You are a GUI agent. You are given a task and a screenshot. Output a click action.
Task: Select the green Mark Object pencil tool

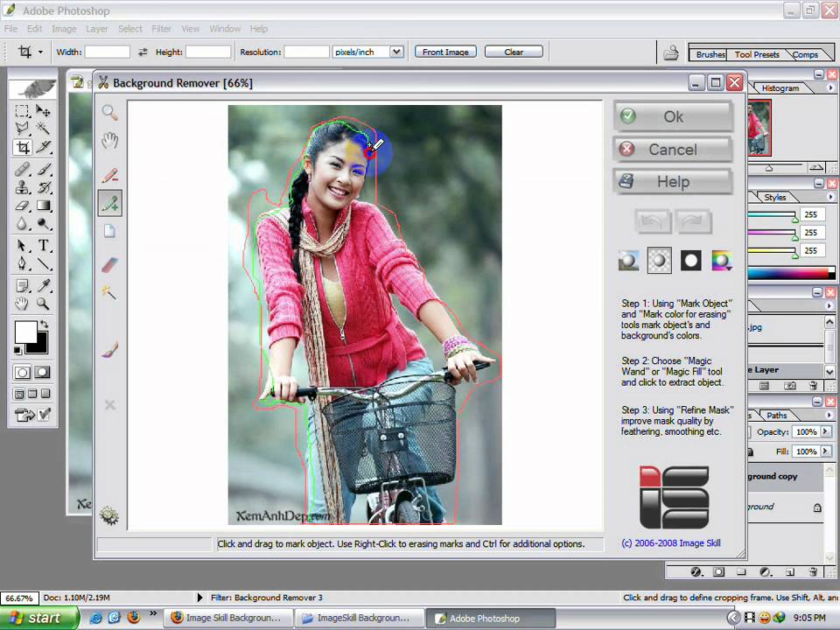110,203
